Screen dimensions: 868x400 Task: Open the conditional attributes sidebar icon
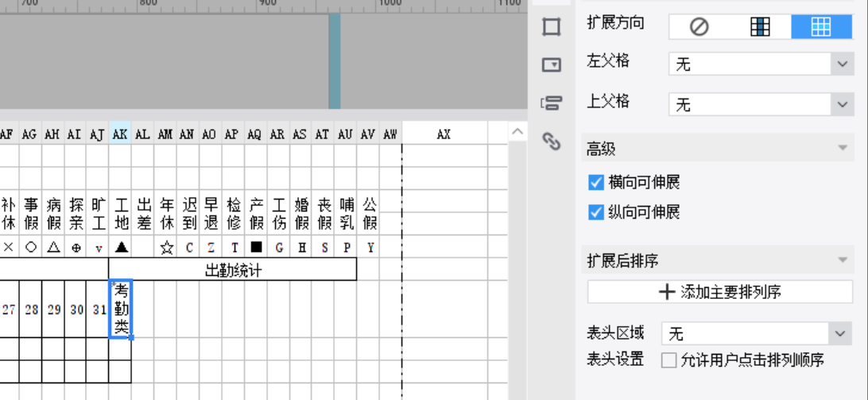click(x=552, y=103)
